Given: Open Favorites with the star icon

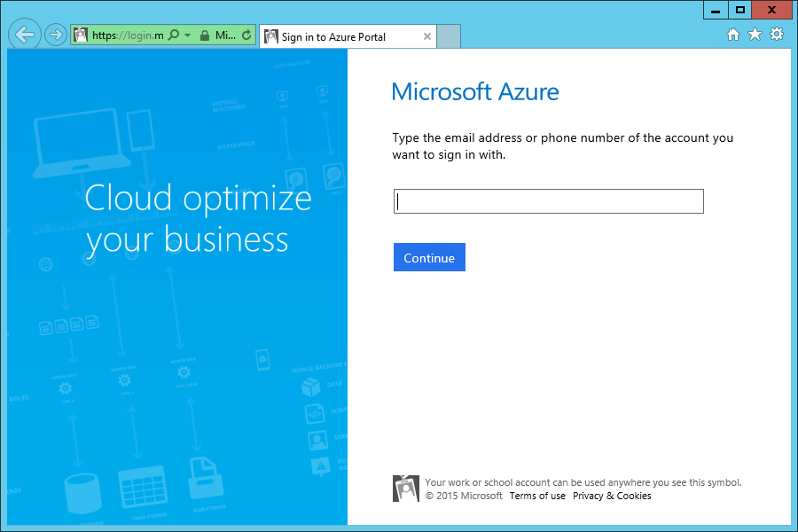Looking at the screenshot, I should click(755, 35).
